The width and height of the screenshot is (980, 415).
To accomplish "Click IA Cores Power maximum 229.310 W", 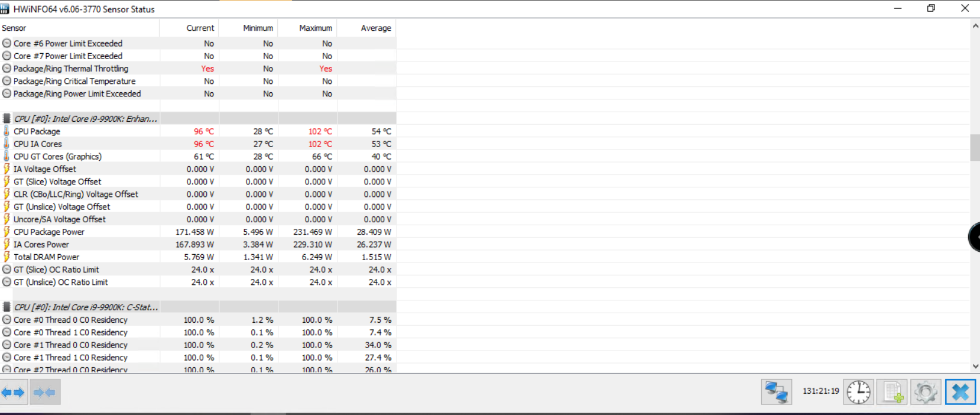I will (x=313, y=244).
